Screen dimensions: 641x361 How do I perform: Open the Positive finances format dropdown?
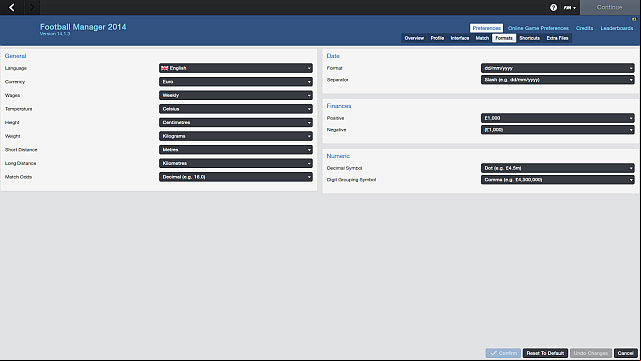pyautogui.click(x=558, y=118)
